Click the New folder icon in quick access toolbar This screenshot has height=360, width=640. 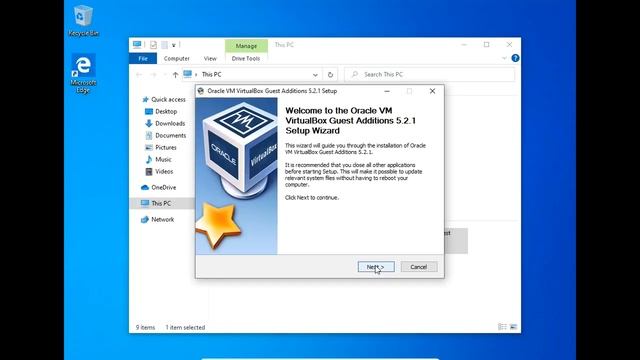click(164, 45)
